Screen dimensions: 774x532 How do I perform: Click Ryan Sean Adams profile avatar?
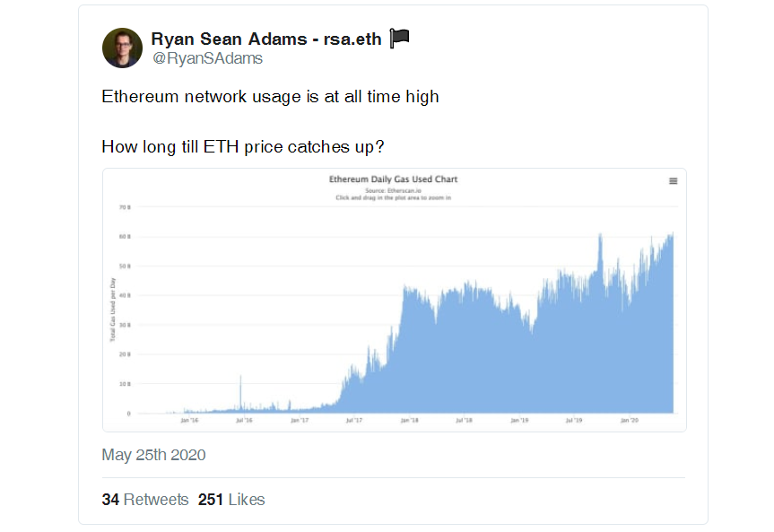point(122,47)
